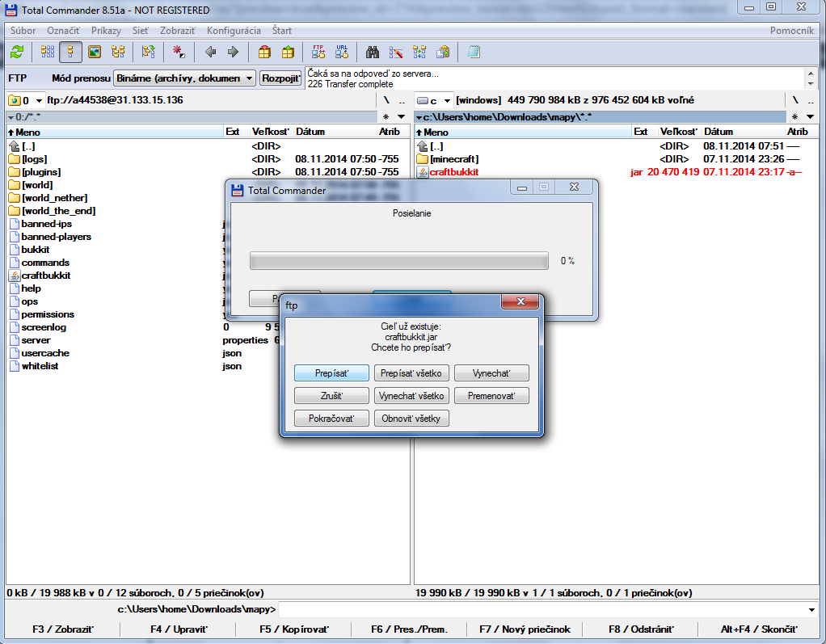Image resolution: width=826 pixels, height=644 pixels.
Task: Go to root with left panel backslash button
Action: click(x=386, y=100)
